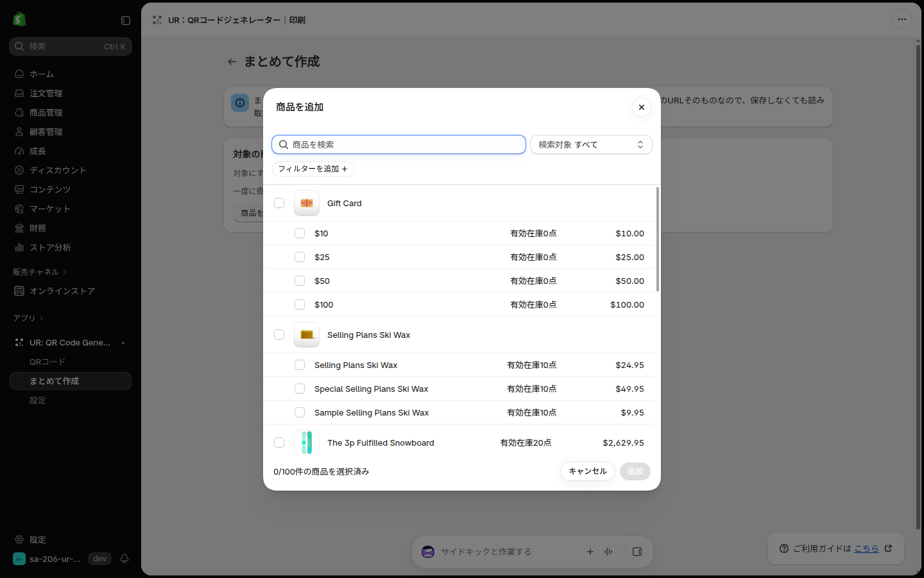Click フィルターを追加 to add a filter

pos(313,169)
